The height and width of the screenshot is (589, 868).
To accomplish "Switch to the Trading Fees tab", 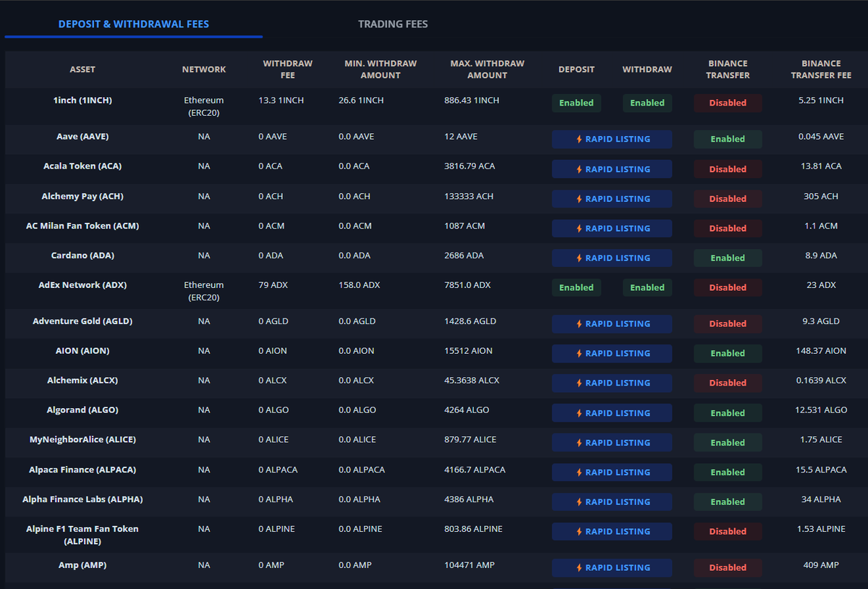I will click(393, 24).
